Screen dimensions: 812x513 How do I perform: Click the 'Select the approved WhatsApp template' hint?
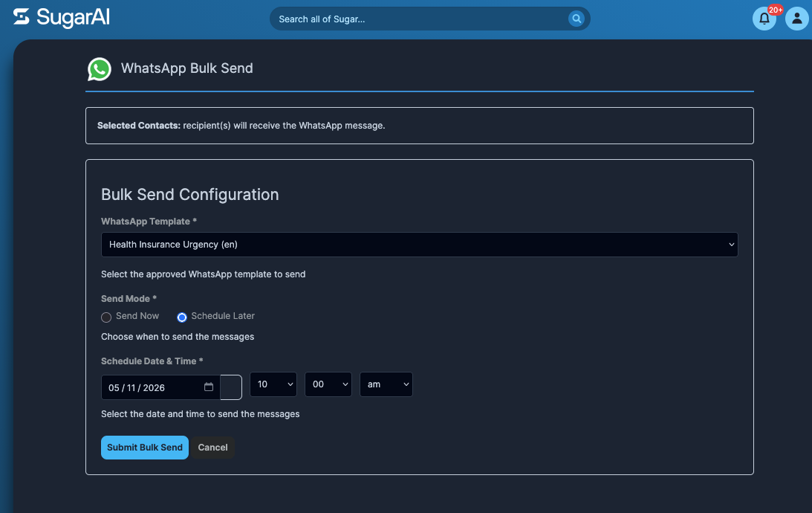[x=203, y=274]
